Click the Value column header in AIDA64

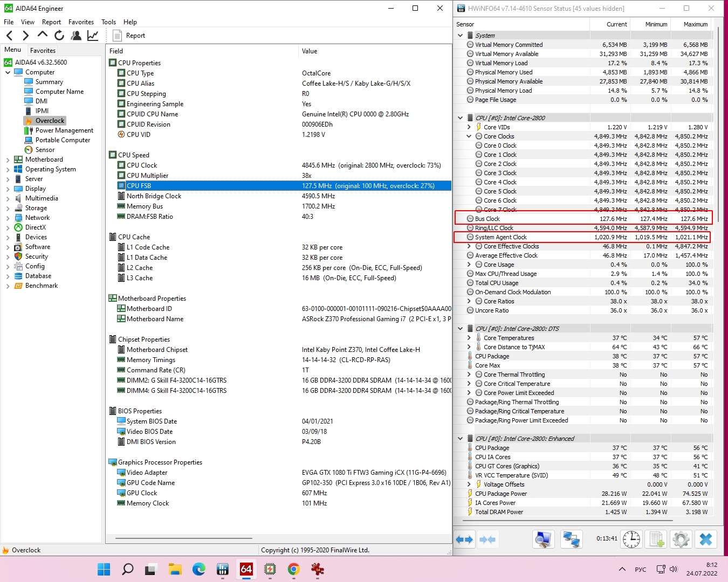click(x=375, y=51)
